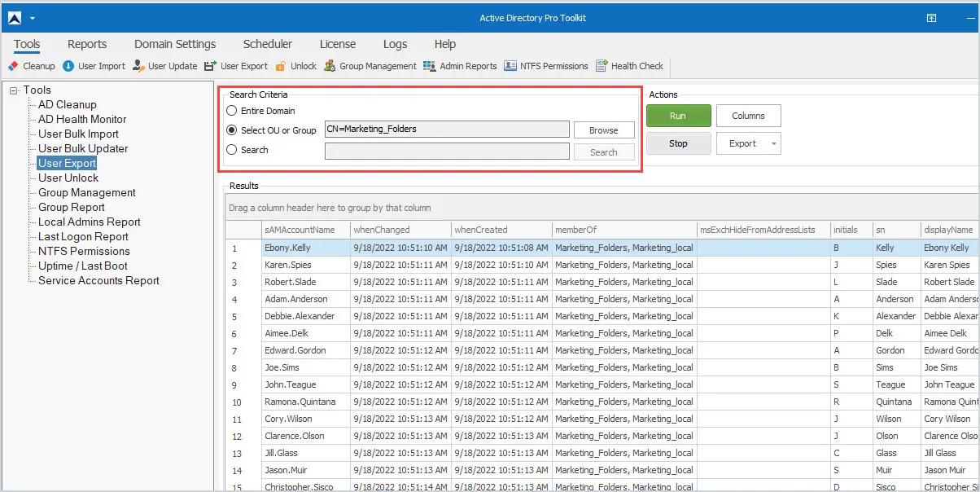
Task: Select the Karen.Spies account cell
Action: pos(306,265)
